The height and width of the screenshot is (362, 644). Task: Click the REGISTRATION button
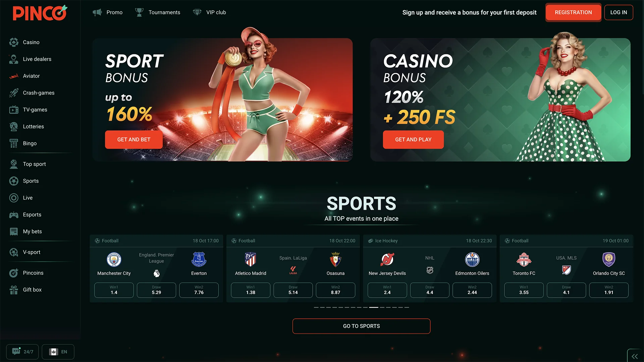click(x=573, y=12)
